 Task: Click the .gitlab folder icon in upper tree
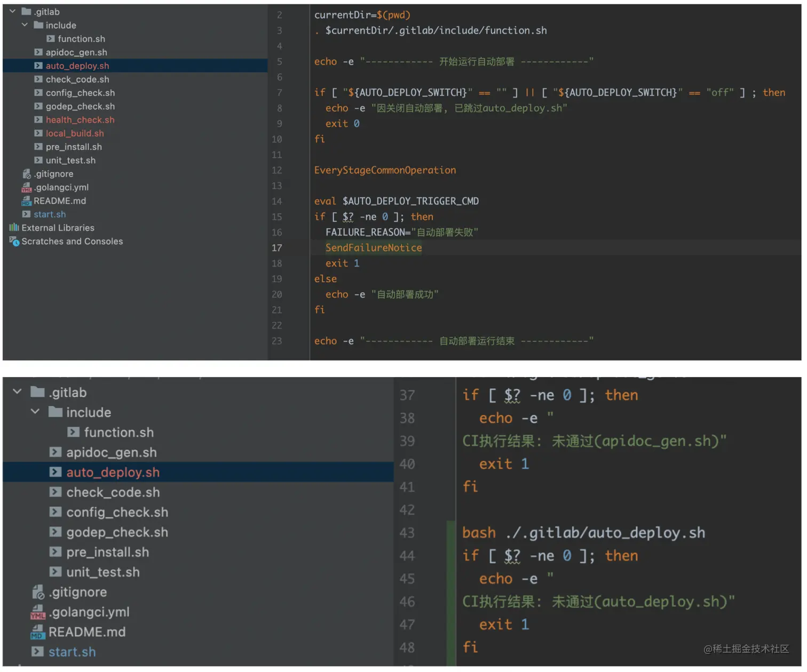coord(26,11)
